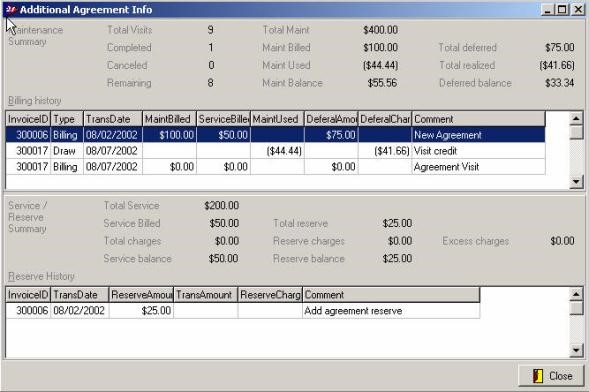Viewport: 589px width, 392px height.
Task: Click 08/02/2002 date in billing history
Action: pos(113,135)
